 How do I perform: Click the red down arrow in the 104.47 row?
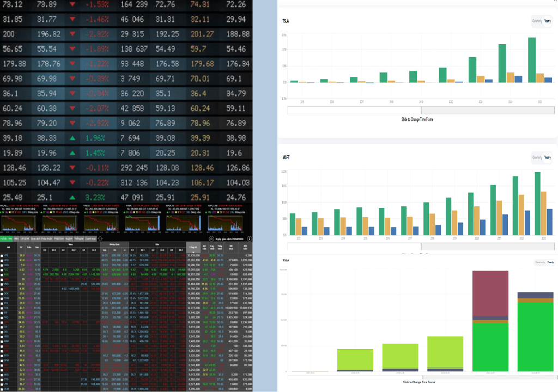pyautogui.click(x=72, y=182)
